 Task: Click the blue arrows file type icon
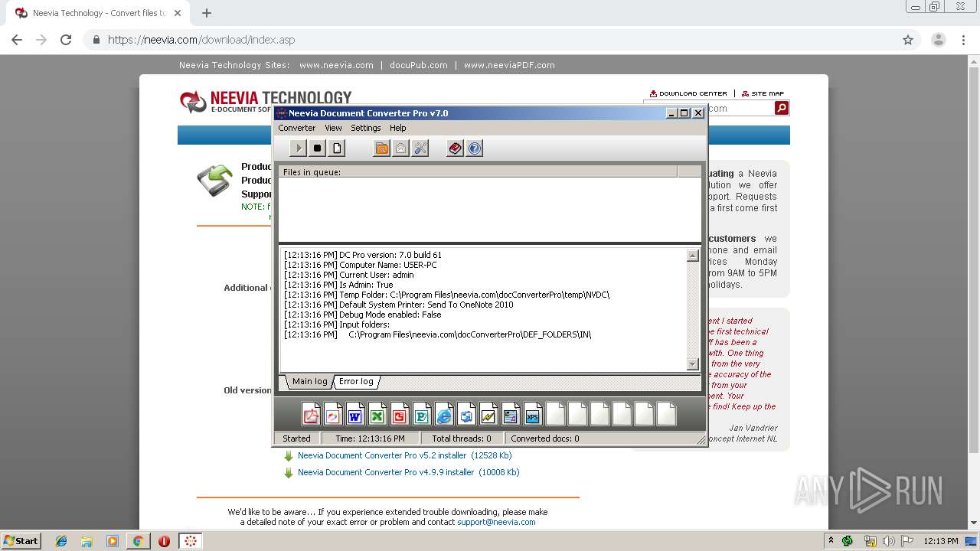point(466,414)
